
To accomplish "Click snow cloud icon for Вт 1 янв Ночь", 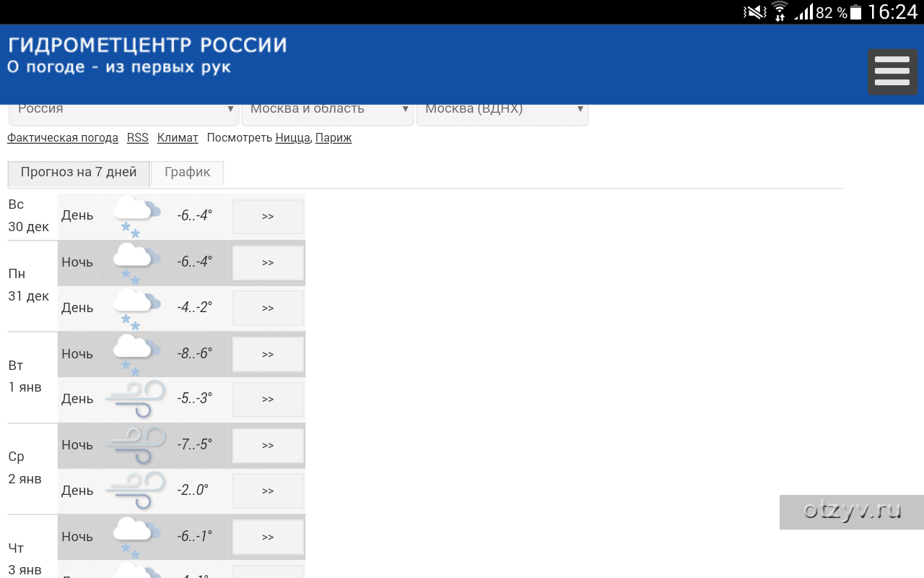I will click(136, 354).
